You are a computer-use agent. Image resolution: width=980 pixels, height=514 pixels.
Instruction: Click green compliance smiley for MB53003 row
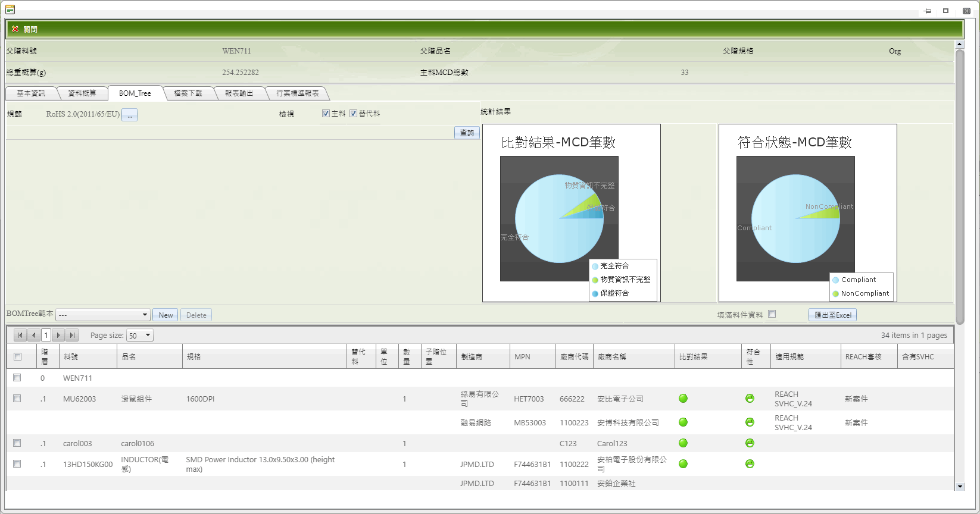(x=750, y=422)
